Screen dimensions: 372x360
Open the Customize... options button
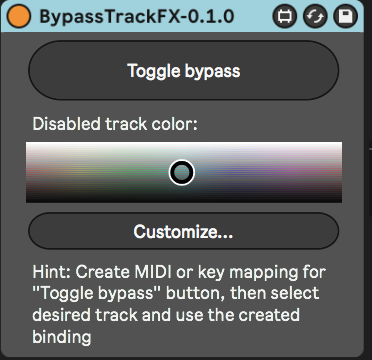(184, 231)
